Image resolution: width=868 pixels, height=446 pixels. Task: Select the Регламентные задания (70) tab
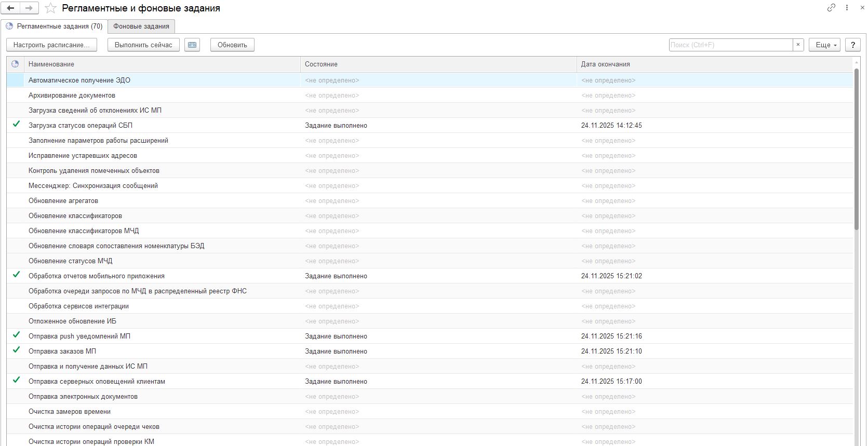[55, 26]
